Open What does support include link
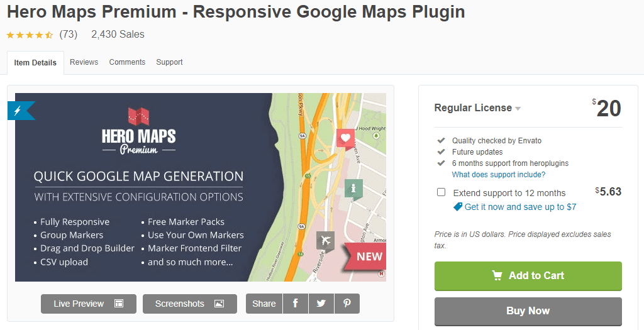The height and width of the screenshot is (330, 644). point(499,175)
